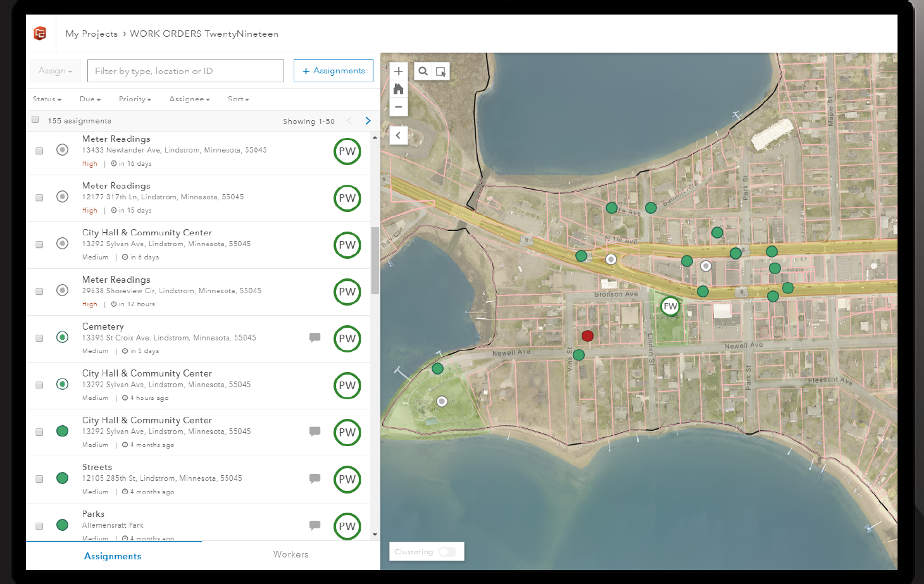Click the home extent icon

point(398,89)
